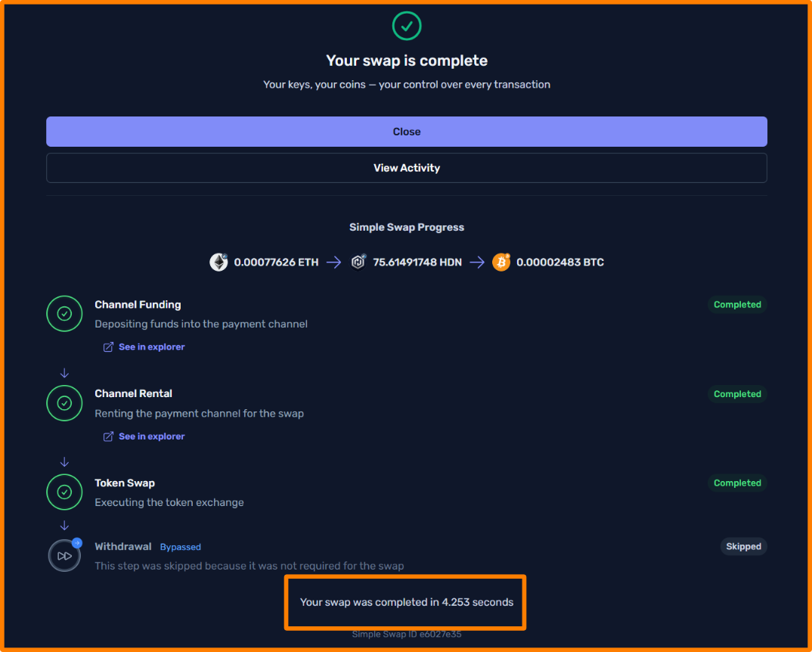Open View Activity

[407, 168]
